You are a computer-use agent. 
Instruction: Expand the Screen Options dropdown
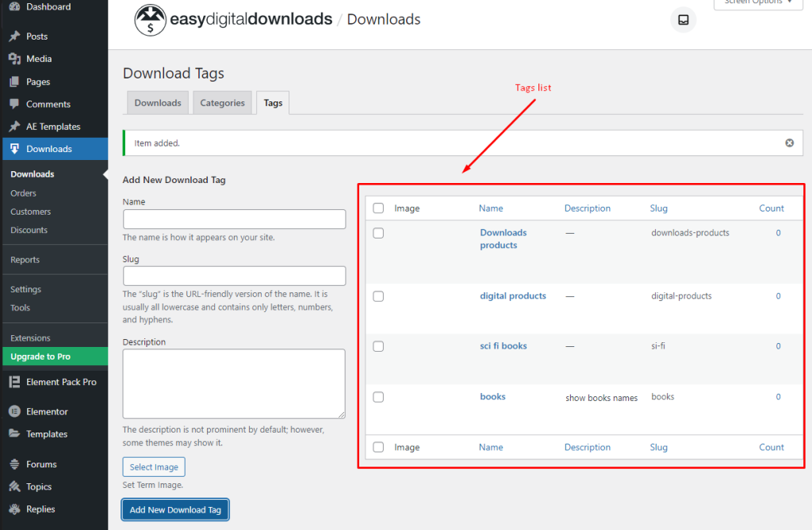coord(757,2)
